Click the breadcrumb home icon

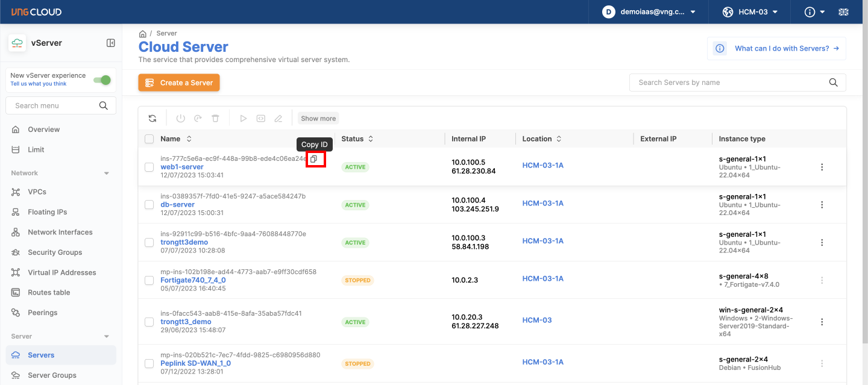(x=143, y=34)
